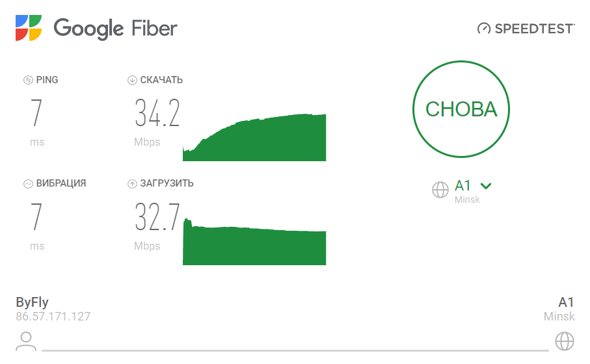Click the upload speed graph
The image size is (590, 364).
click(254, 244)
